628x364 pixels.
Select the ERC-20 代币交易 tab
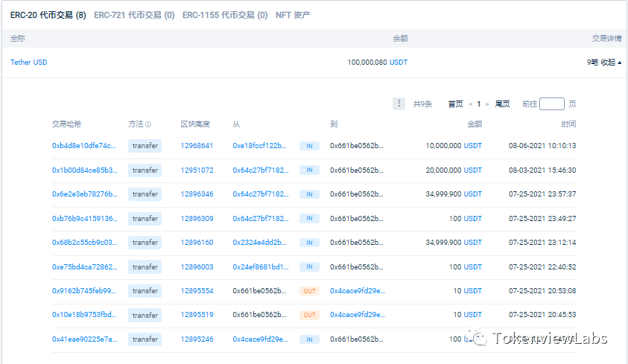tap(48, 15)
